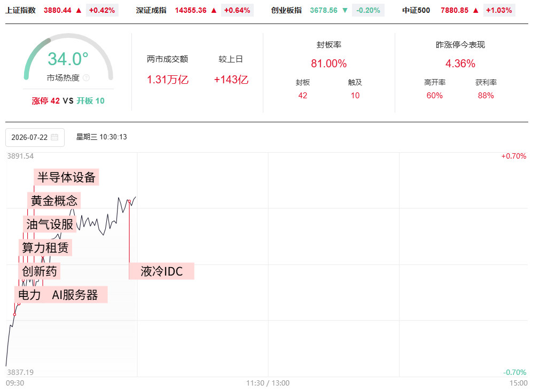
Task: Open the 算力租赁 sector tag
Action: click(x=45, y=248)
